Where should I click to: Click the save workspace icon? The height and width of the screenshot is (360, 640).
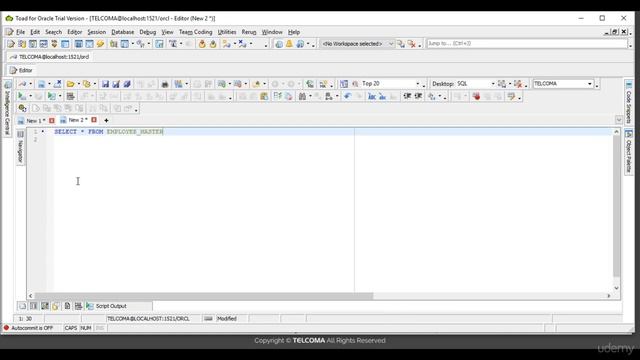pyautogui.click(x=401, y=44)
